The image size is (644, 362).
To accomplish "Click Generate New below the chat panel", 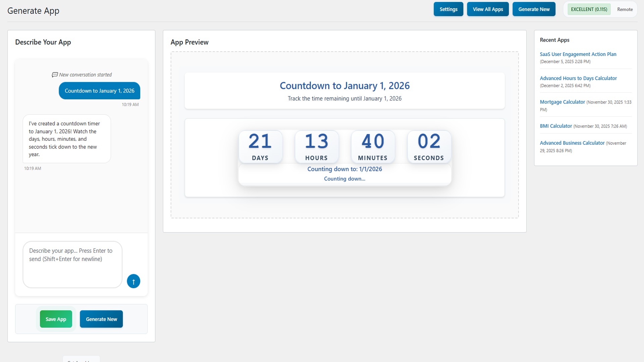I will tap(101, 319).
